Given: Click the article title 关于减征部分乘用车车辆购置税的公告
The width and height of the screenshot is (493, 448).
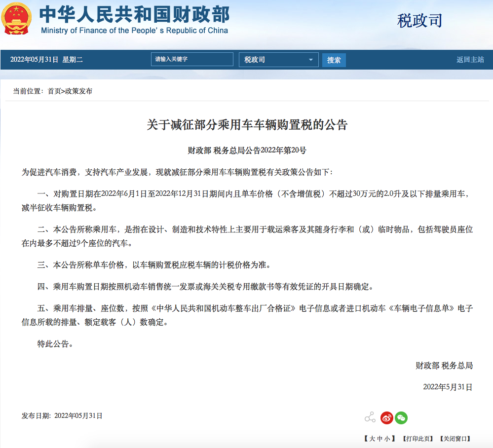Looking at the screenshot, I should [x=247, y=125].
